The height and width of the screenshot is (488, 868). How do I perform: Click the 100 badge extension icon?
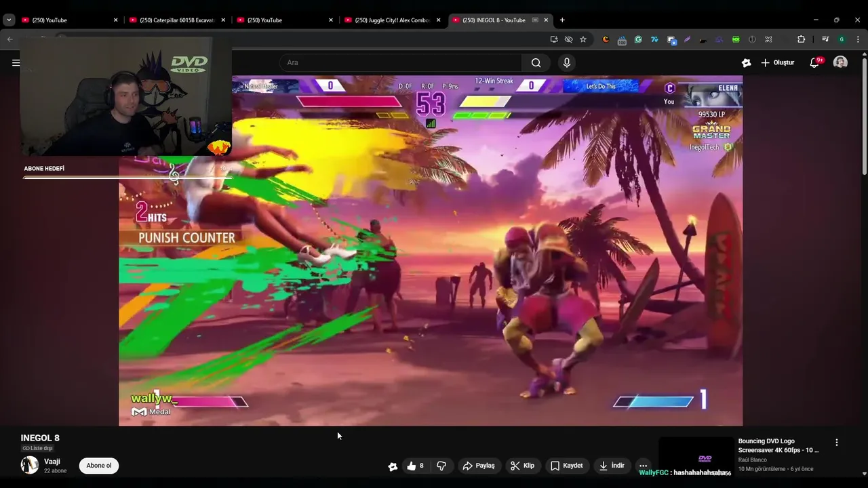622,40
